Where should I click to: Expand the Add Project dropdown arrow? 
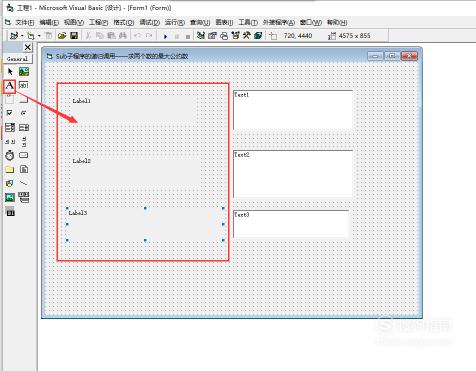(x=22, y=36)
